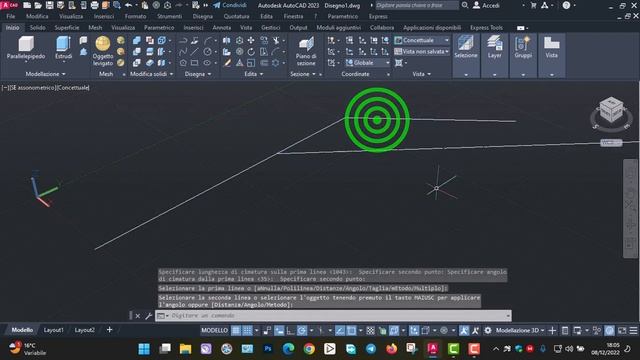Open the Layer panel button
Screen dimensions: 640x360
pos(494,56)
